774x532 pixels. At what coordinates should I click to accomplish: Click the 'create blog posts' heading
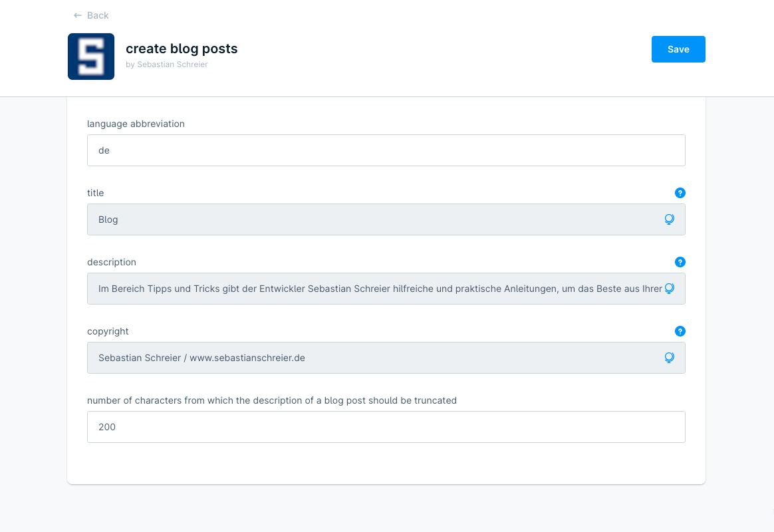pos(182,49)
